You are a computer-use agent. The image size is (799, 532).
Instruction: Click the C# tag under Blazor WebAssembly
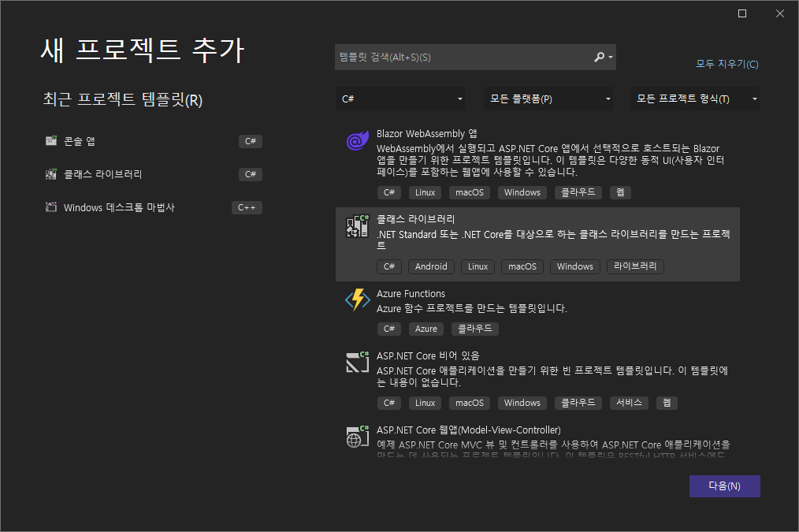pos(389,192)
